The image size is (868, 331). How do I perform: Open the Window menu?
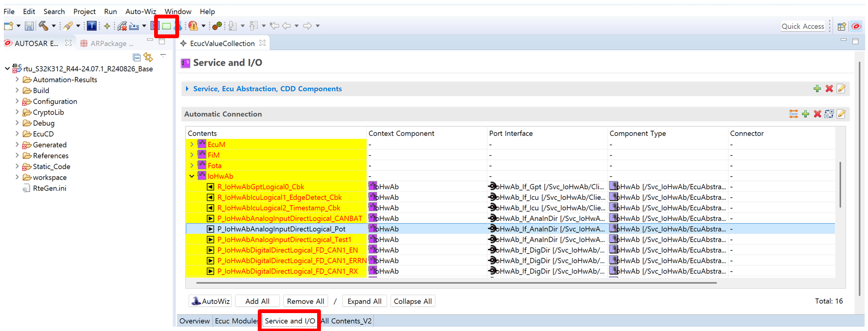pos(178,11)
